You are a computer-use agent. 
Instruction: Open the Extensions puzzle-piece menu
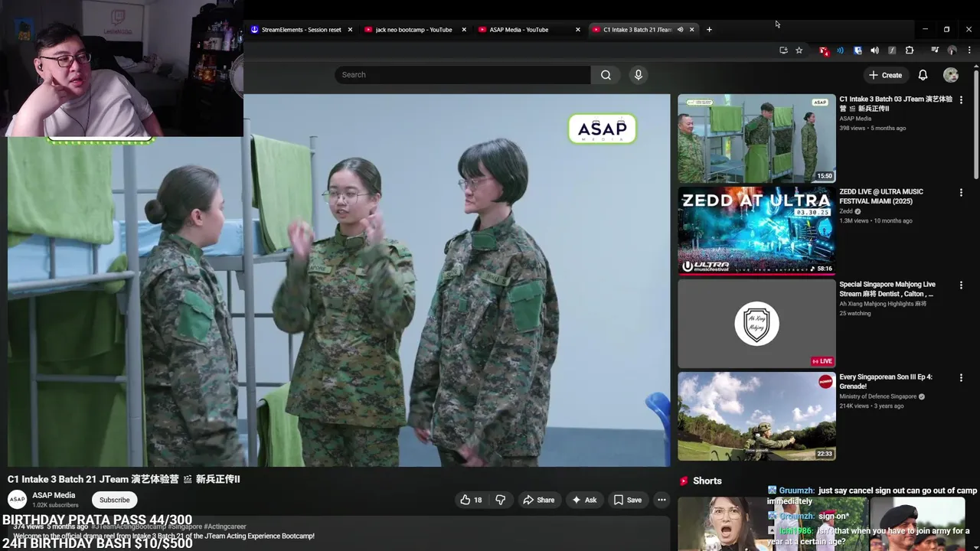(910, 51)
